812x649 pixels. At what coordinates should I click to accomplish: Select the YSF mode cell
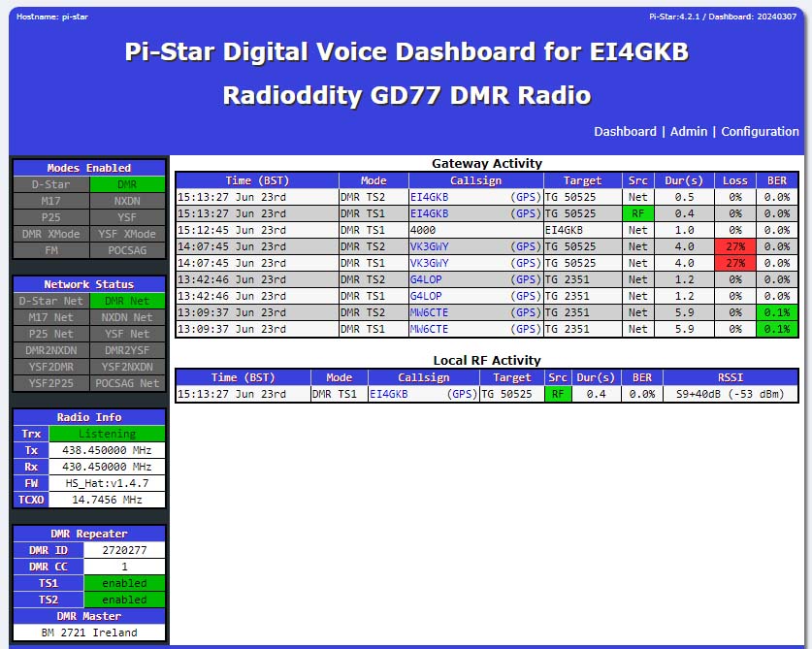pyautogui.click(x=127, y=217)
